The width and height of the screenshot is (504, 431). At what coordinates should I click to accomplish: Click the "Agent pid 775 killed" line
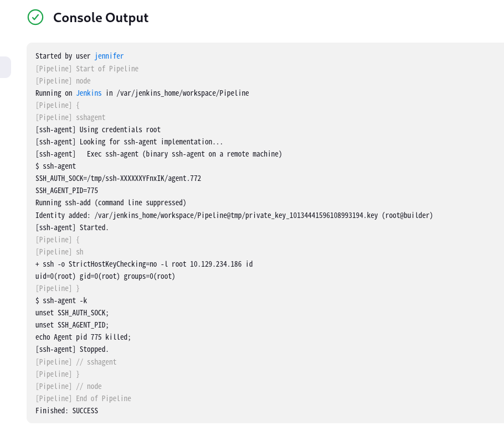83,337
